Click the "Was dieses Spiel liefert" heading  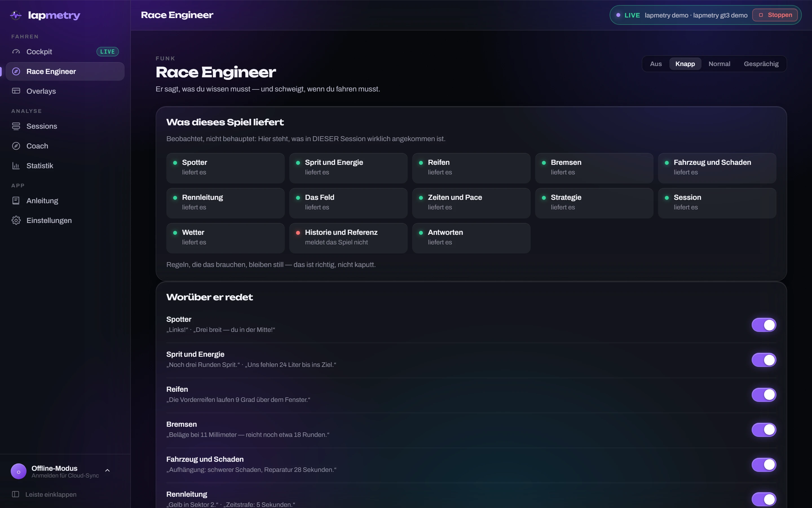pos(225,122)
